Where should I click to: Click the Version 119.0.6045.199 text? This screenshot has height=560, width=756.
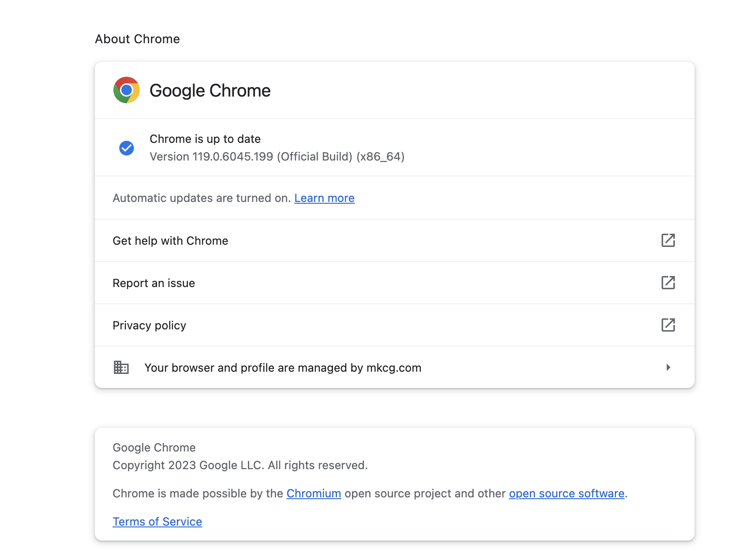(x=277, y=157)
